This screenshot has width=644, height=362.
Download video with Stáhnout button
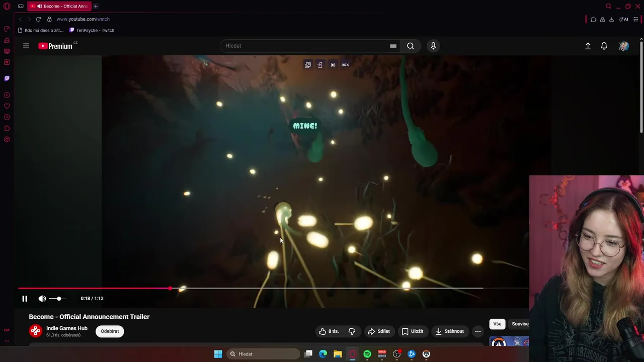(450, 331)
